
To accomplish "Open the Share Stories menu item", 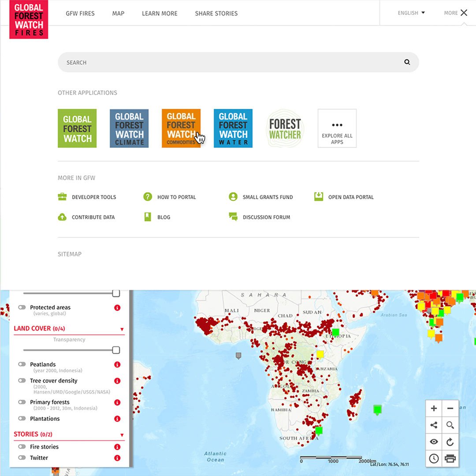I will (x=216, y=13).
